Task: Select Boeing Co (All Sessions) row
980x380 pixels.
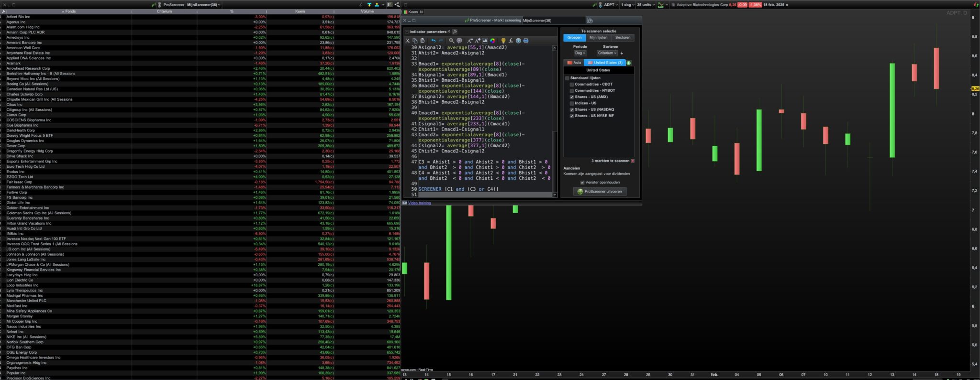Action: [x=200, y=84]
